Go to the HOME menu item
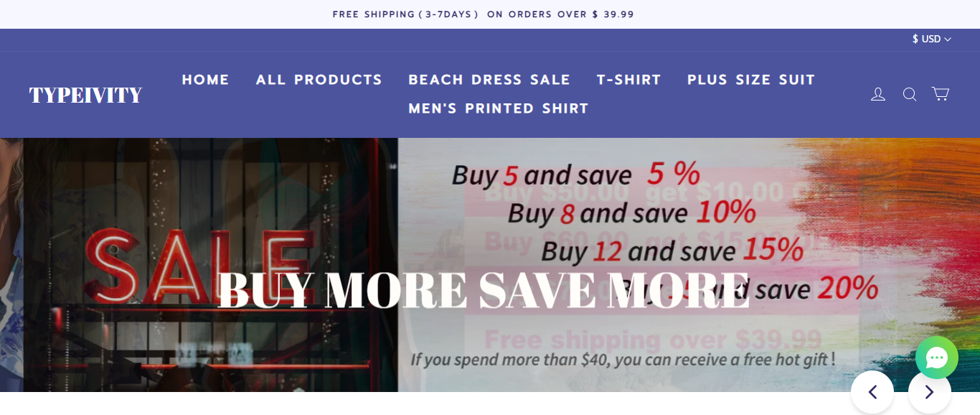 point(206,80)
